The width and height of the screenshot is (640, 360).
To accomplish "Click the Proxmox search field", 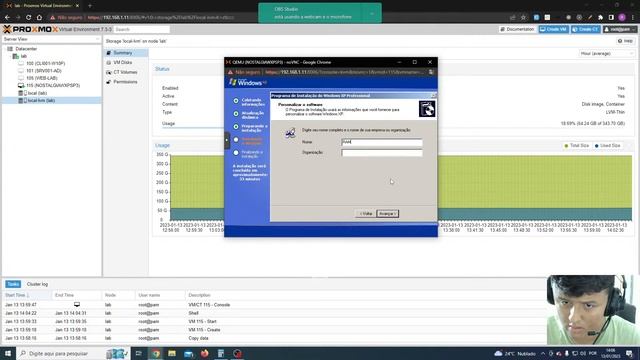I will (141, 29).
